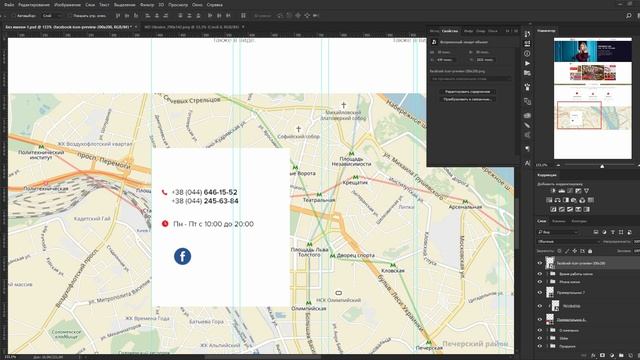Click Преобразовать в связанные button
This screenshot has height=360, width=640.
pyautogui.click(x=468, y=99)
